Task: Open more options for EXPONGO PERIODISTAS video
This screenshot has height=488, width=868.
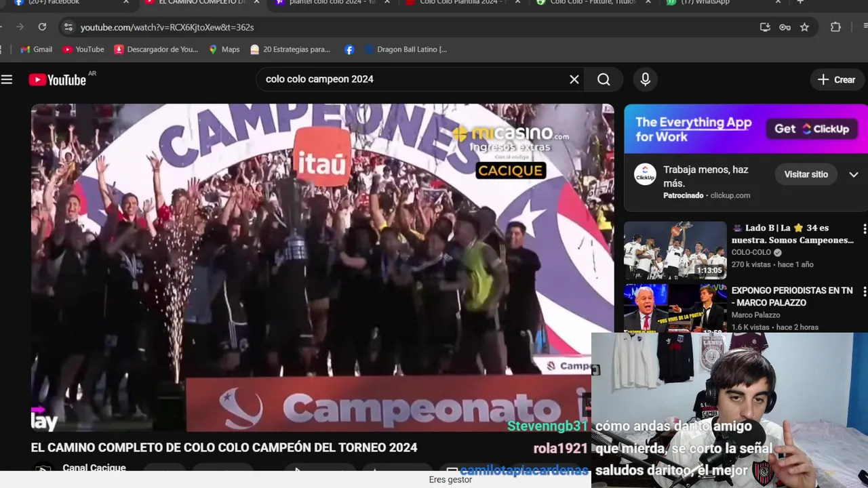Action: click(x=864, y=291)
